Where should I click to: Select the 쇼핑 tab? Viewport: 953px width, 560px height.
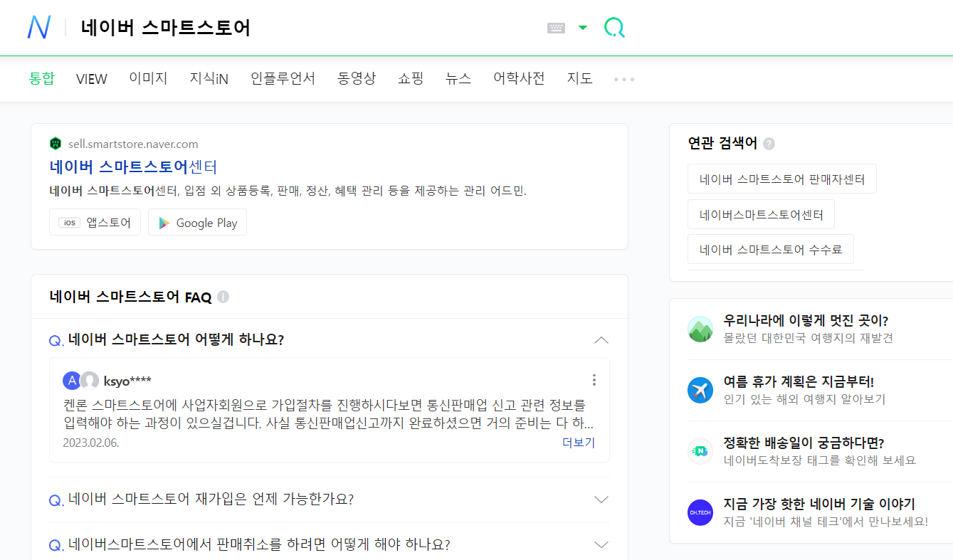(411, 78)
